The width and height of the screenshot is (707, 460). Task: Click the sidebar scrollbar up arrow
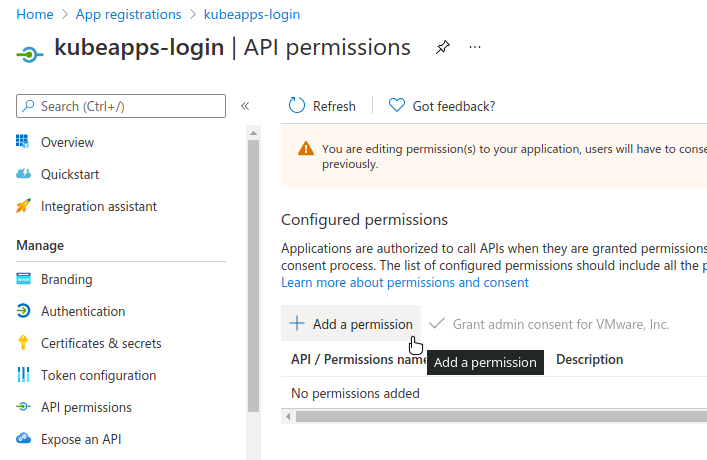(253, 133)
